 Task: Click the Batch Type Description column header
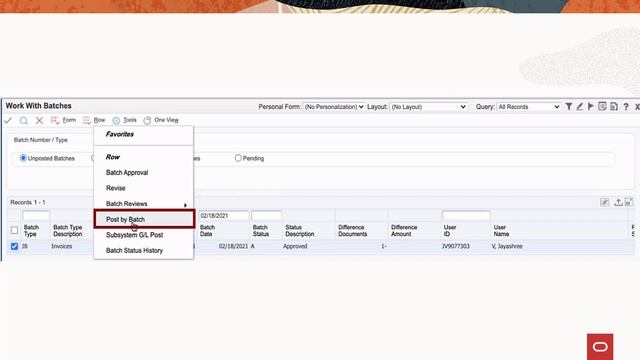tap(68, 231)
